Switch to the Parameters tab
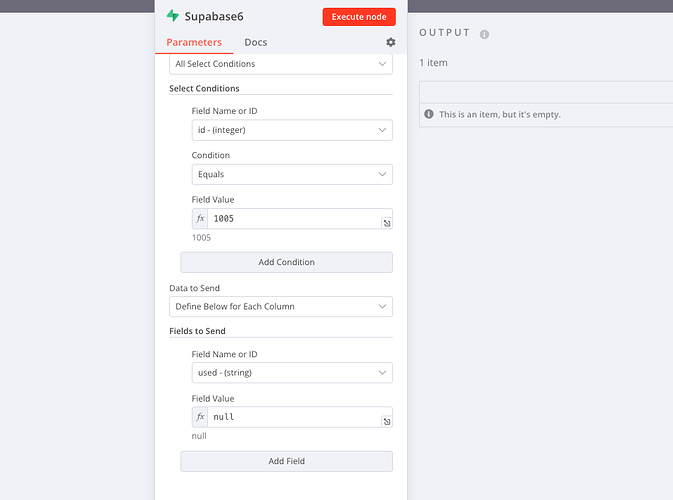 point(194,42)
